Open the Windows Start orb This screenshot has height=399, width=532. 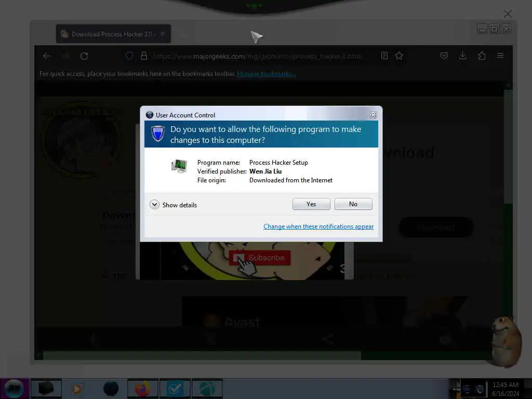(14, 389)
